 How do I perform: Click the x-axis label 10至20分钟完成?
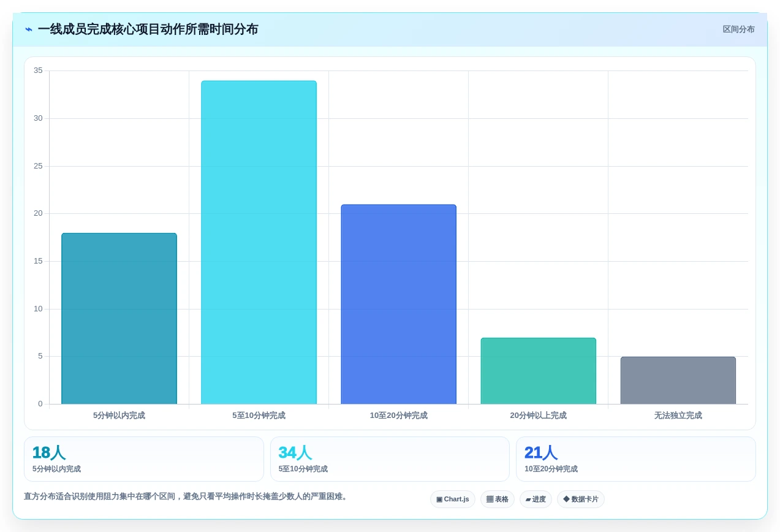398,416
